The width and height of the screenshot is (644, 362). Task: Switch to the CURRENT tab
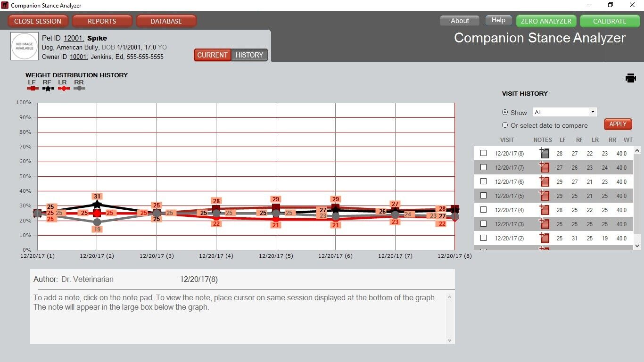pos(212,55)
